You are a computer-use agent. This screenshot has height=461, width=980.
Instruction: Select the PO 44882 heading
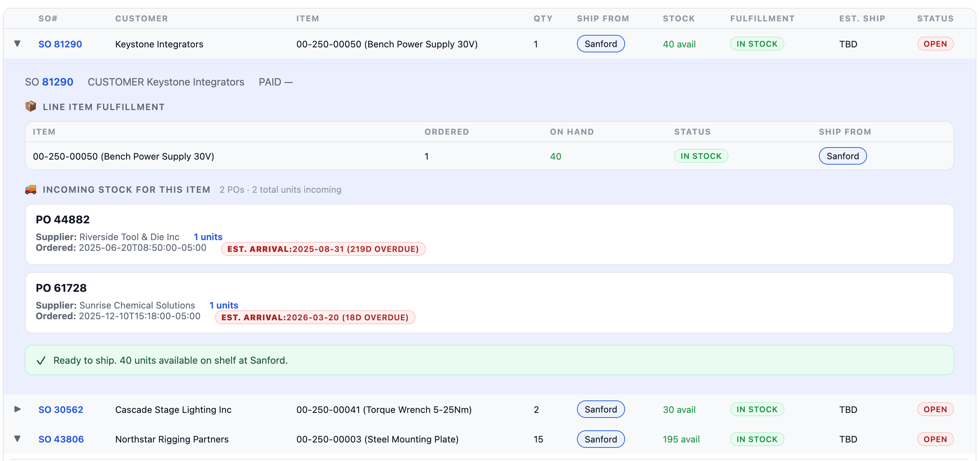coord(63,219)
